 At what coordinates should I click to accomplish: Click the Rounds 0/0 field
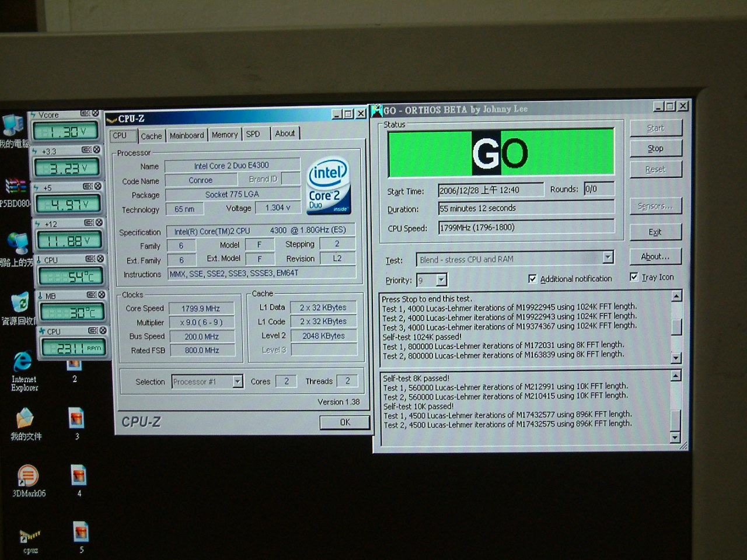point(598,190)
